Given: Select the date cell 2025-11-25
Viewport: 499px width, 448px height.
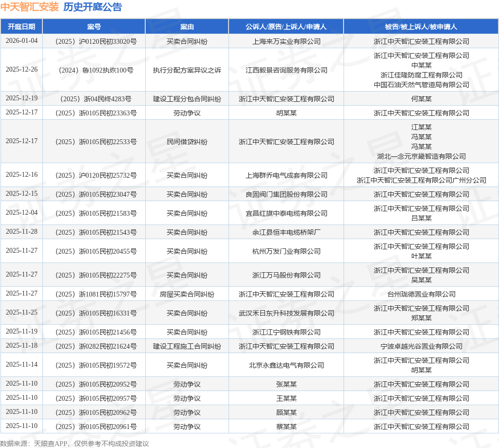Looking at the screenshot, I should click(21, 312).
